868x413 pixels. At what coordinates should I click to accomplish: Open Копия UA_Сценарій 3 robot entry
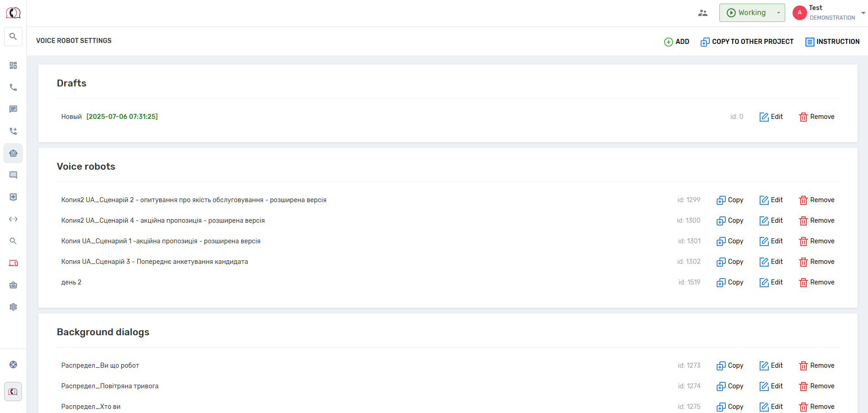155,262
